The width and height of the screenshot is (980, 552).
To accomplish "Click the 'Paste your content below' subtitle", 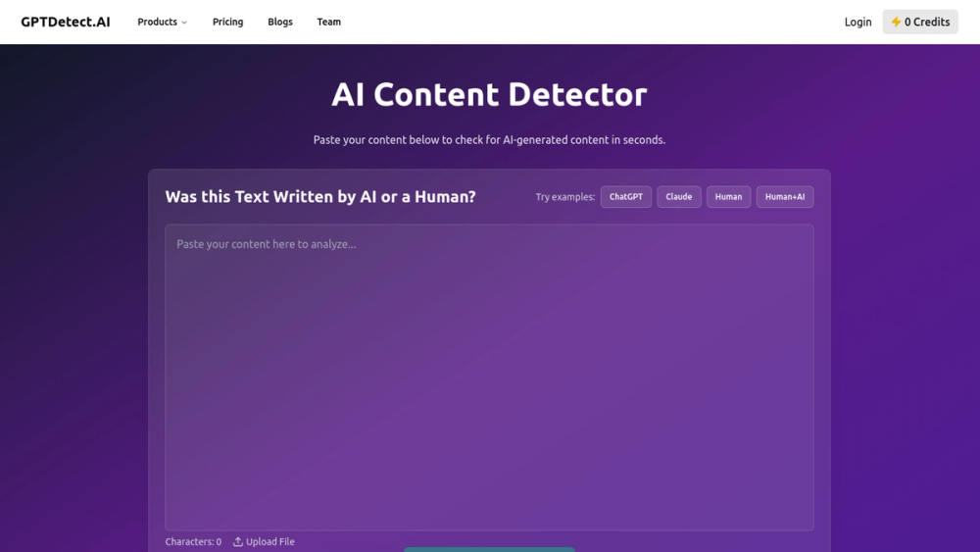I will [x=489, y=140].
